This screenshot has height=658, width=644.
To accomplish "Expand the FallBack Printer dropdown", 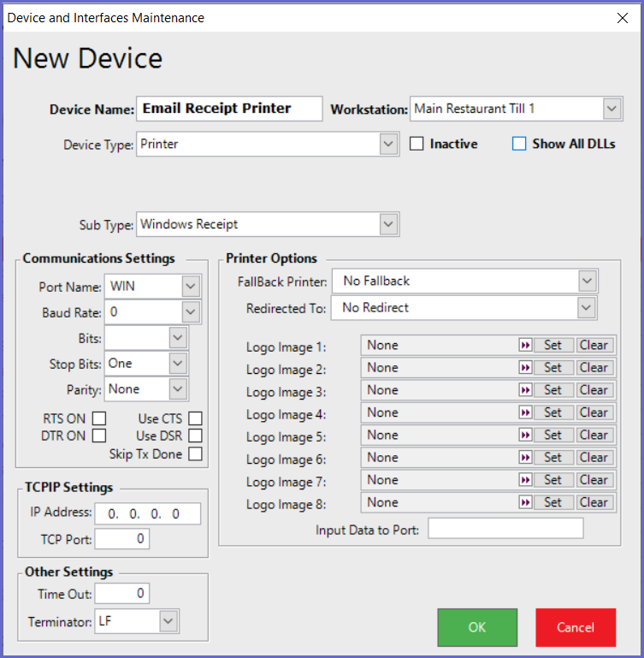I will 587,281.
